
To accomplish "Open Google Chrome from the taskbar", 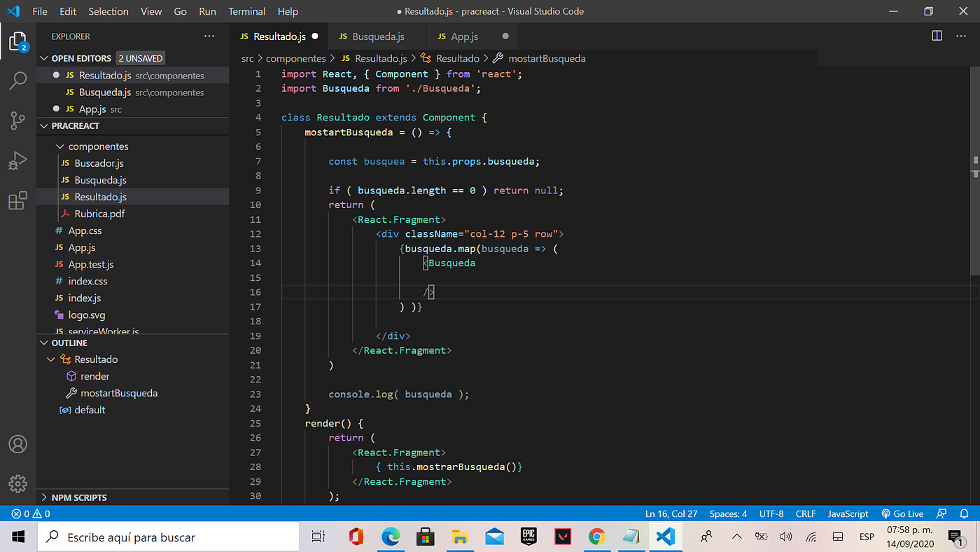I will (x=596, y=537).
